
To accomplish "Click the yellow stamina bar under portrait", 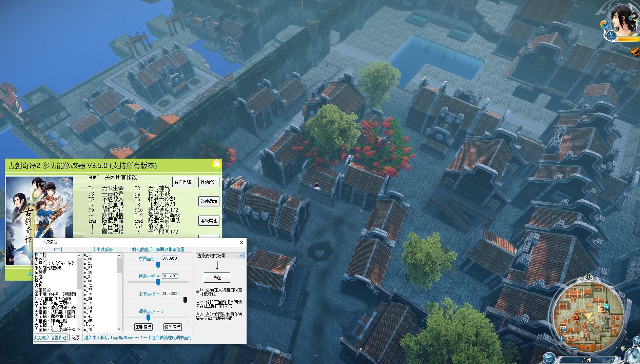I will [628, 39].
